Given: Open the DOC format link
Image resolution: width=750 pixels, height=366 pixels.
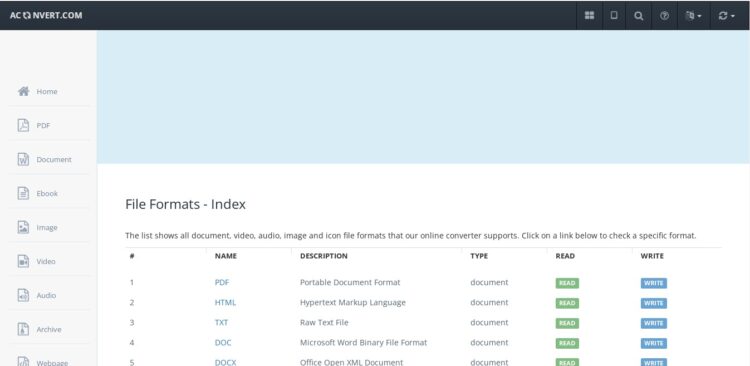Looking at the screenshot, I should [223, 343].
